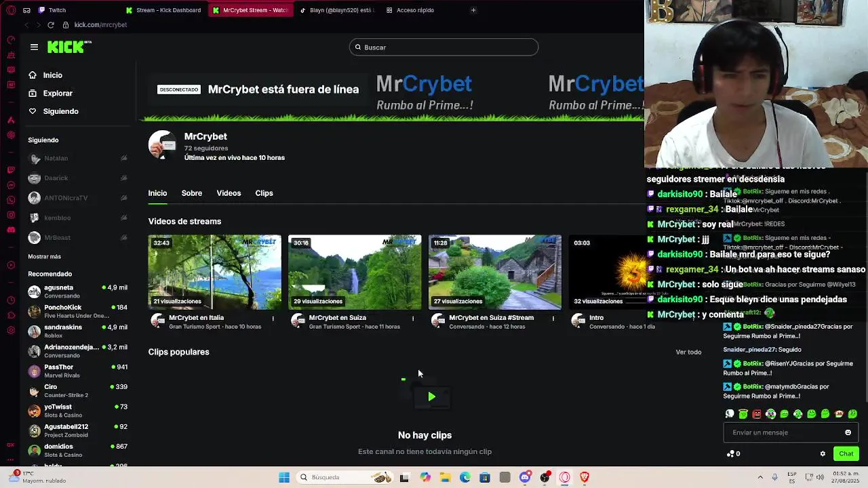Open followed channel Natalan
Screen dimensions: 868x488
pos(77,158)
